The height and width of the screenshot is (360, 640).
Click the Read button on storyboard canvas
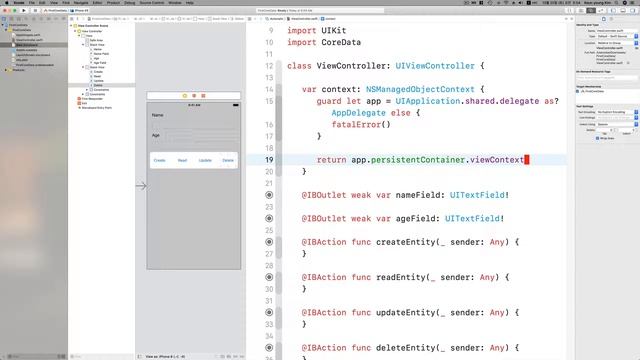(182, 160)
